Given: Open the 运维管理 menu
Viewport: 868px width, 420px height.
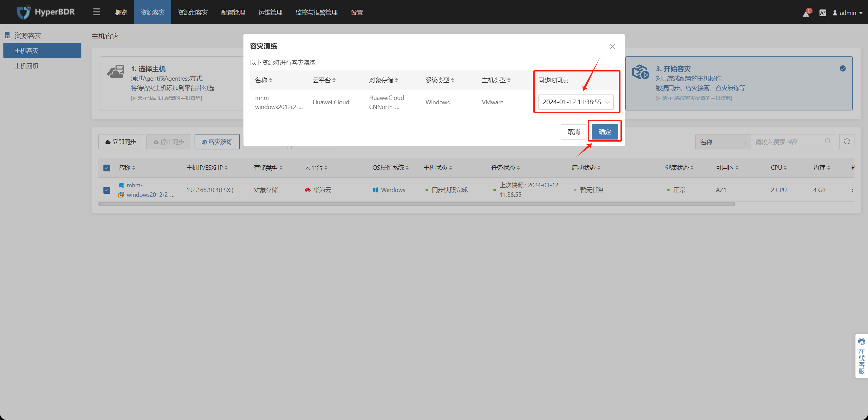Looking at the screenshot, I should pyautogui.click(x=271, y=12).
